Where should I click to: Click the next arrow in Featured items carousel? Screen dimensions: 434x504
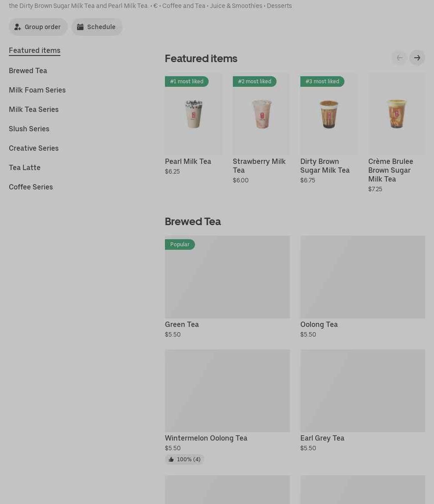[x=417, y=58]
